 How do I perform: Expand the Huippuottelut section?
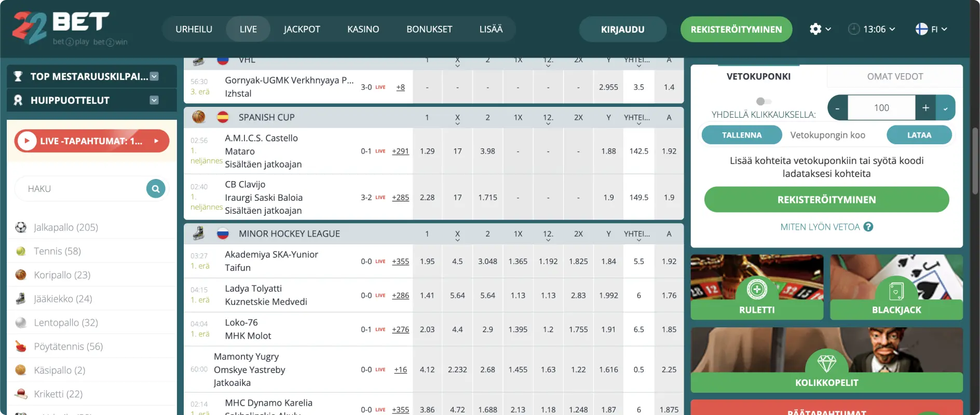tap(154, 100)
